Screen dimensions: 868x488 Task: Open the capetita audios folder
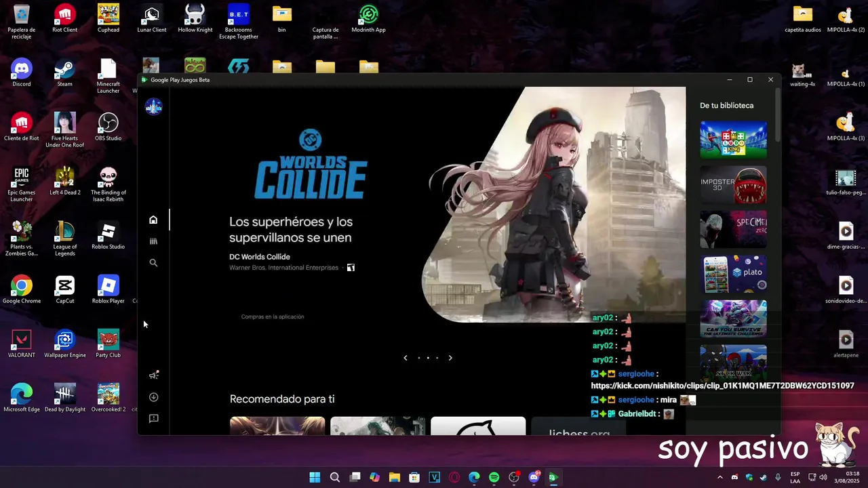[803, 19]
